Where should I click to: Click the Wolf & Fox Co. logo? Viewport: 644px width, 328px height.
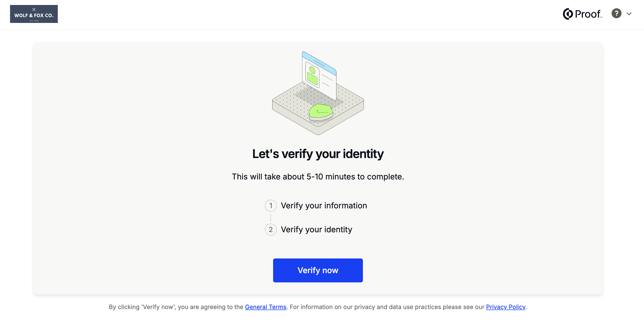coord(34,14)
